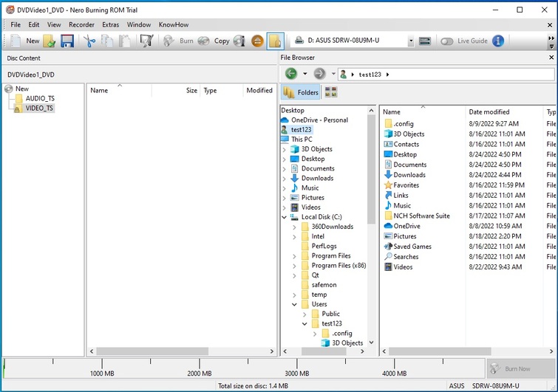The width and height of the screenshot is (558, 392).
Task: Open the Edit menu
Action: click(x=34, y=24)
